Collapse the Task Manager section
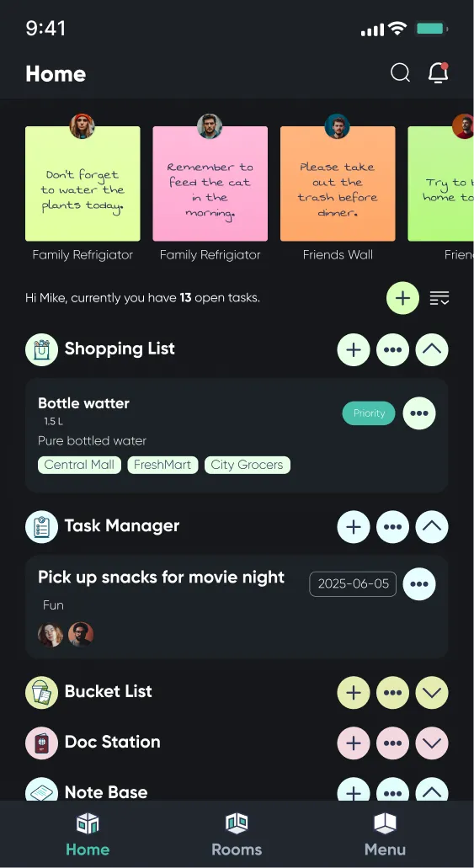474x868 pixels. click(x=432, y=526)
